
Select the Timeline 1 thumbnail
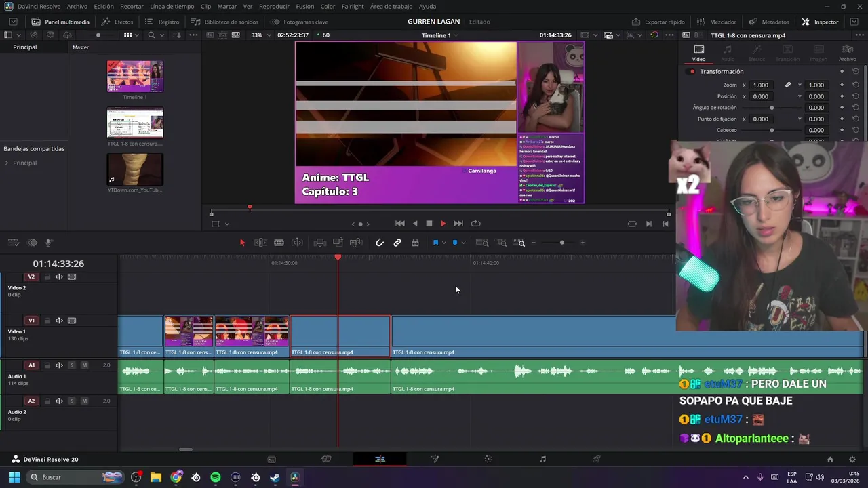[135, 77]
